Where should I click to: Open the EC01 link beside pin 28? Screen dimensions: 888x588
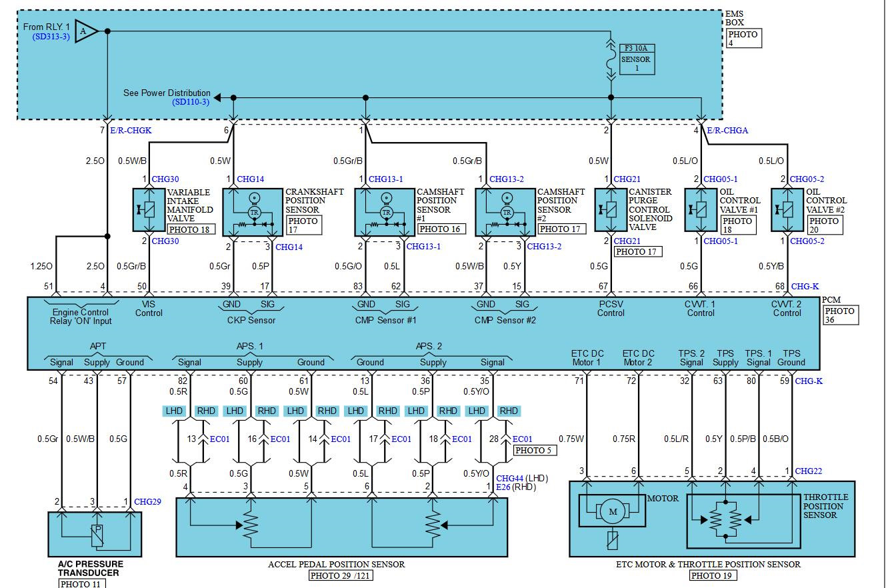522,439
